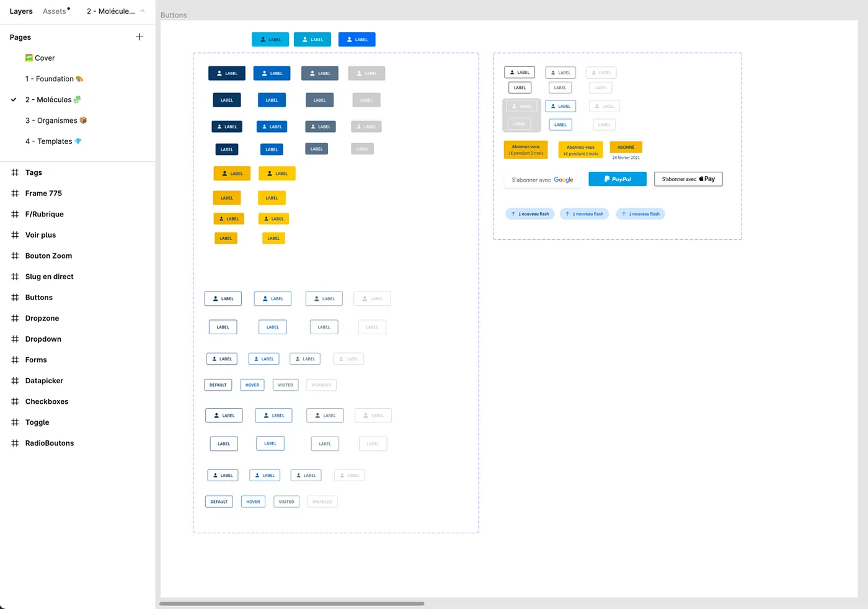Click the outlined VISITED button in the upper state row

[x=286, y=385]
